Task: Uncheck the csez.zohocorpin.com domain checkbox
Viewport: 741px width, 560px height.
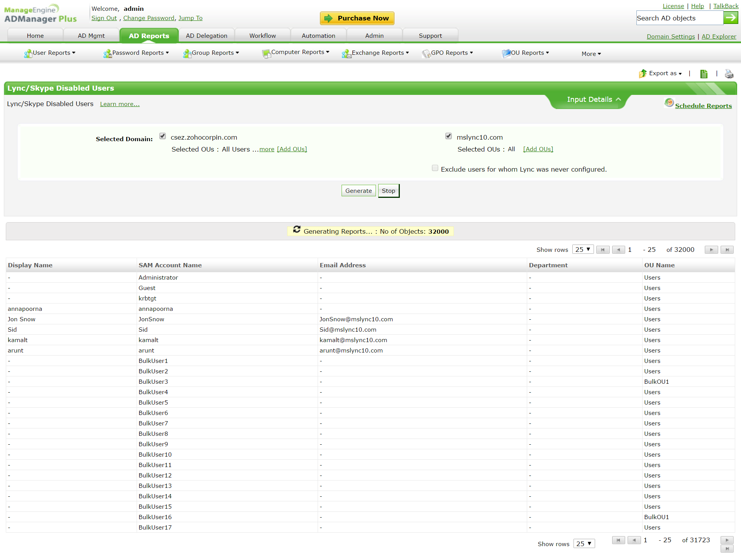Action: (x=162, y=136)
